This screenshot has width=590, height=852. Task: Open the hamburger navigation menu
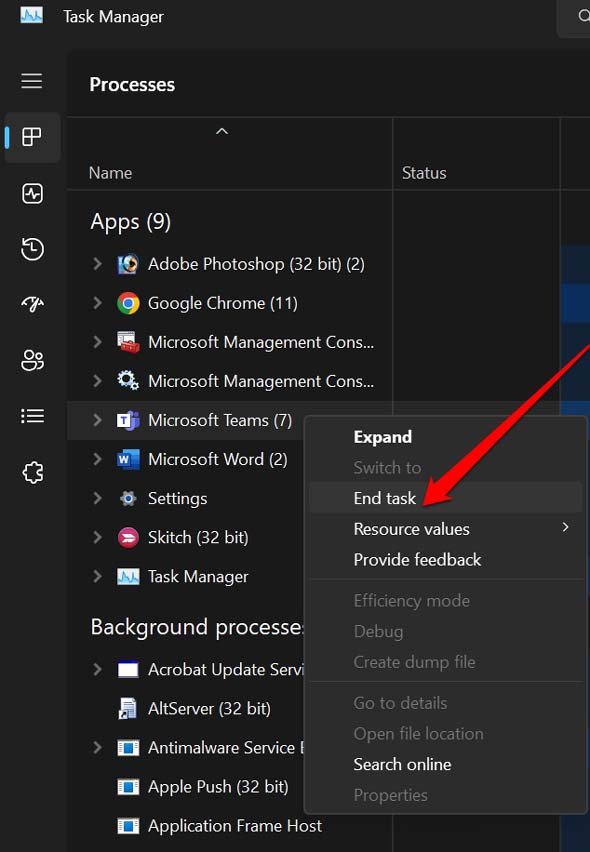[x=32, y=80]
